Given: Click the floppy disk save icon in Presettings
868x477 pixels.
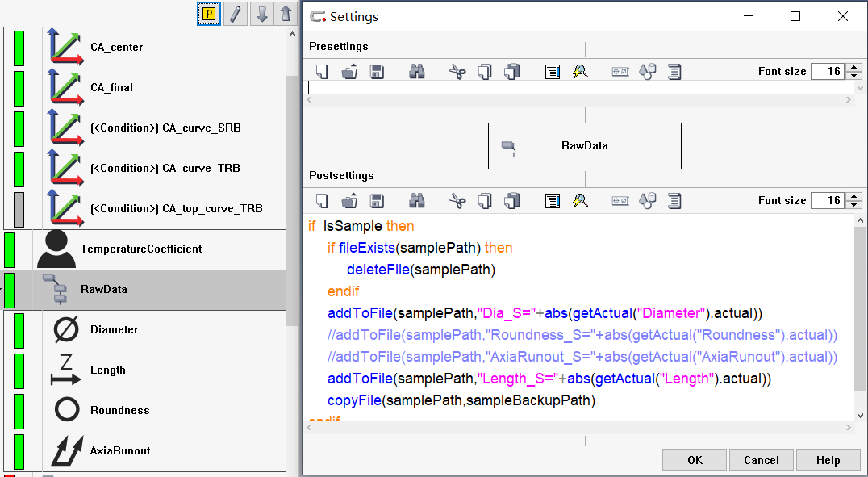Looking at the screenshot, I should [x=377, y=72].
